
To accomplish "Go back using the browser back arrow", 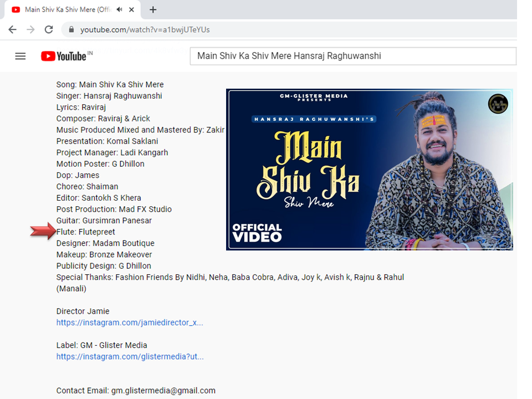I will pyautogui.click(x=12, y=29).
